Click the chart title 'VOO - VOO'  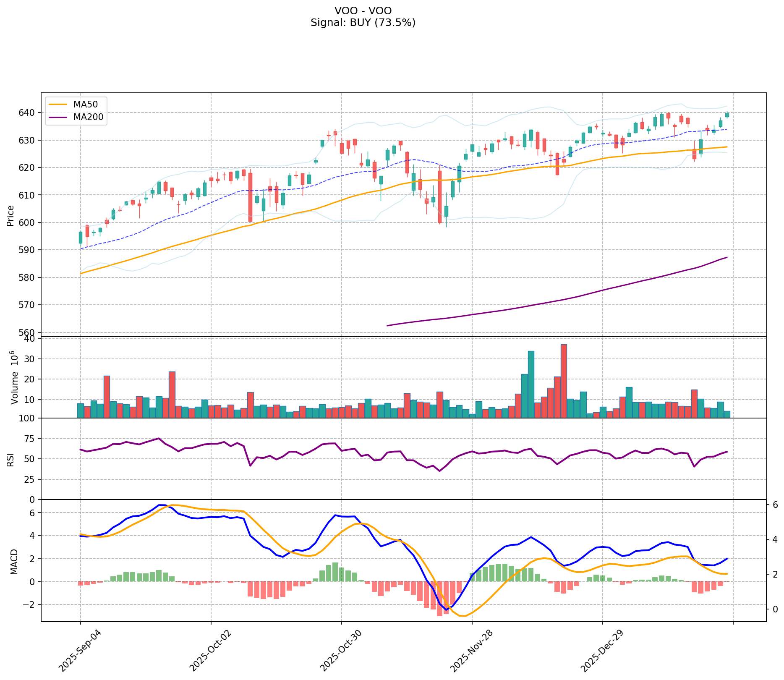tap(363, 10)
